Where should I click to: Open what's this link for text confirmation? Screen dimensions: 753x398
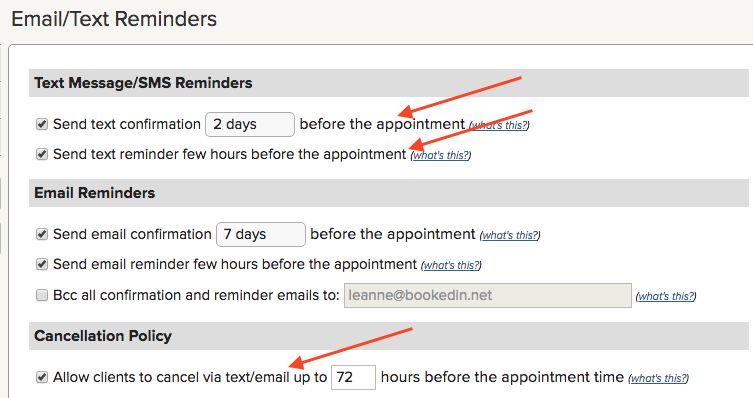pos(499,125)
